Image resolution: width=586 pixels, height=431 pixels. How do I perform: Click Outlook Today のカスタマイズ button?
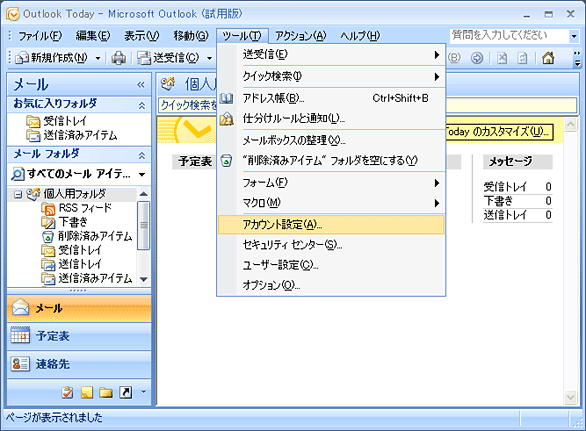click(x=499, y=132)
